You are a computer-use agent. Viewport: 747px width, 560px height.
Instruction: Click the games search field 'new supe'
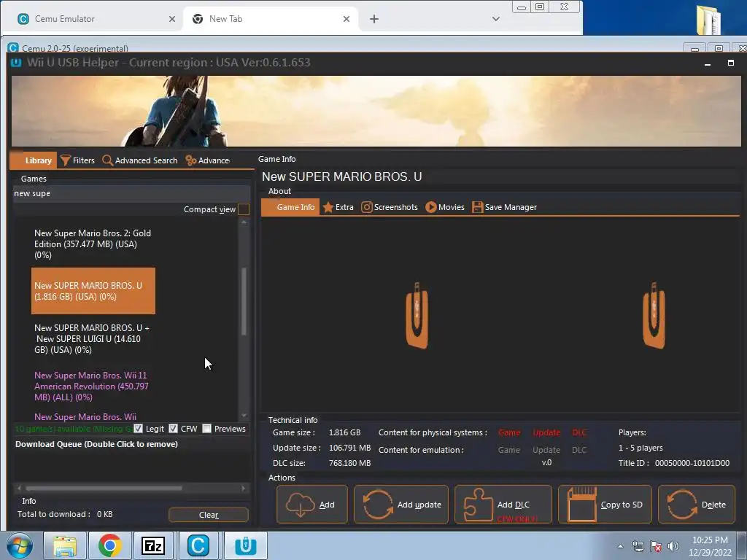[131, 193]
